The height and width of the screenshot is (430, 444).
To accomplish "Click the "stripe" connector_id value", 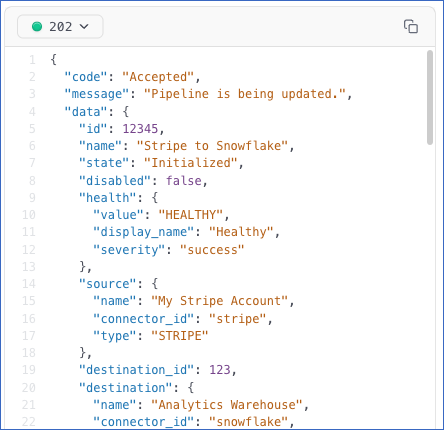I will tap(237, 319).
